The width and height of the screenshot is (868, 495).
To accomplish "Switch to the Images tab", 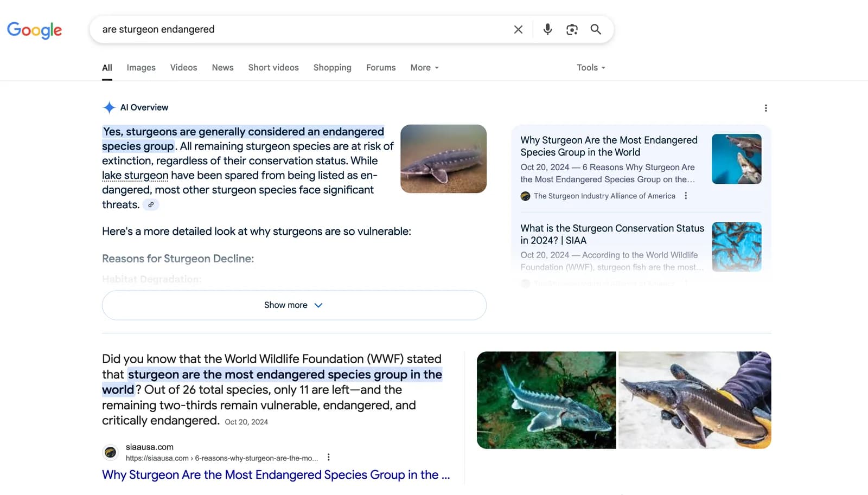I will 141,67.
